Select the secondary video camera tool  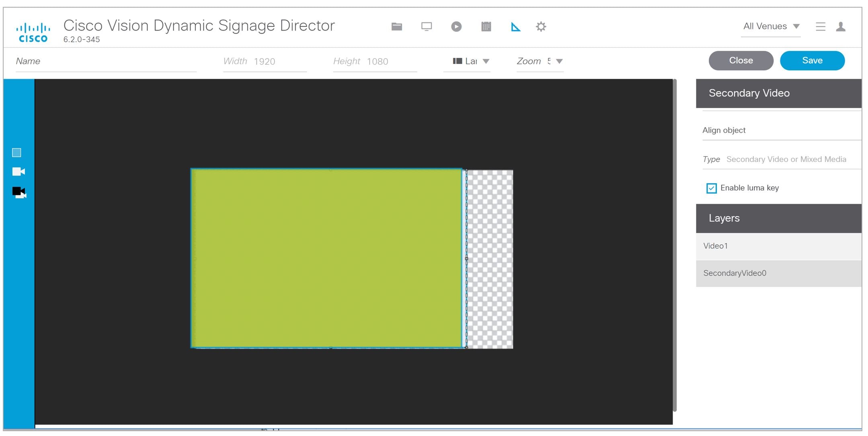click(19, 192)
